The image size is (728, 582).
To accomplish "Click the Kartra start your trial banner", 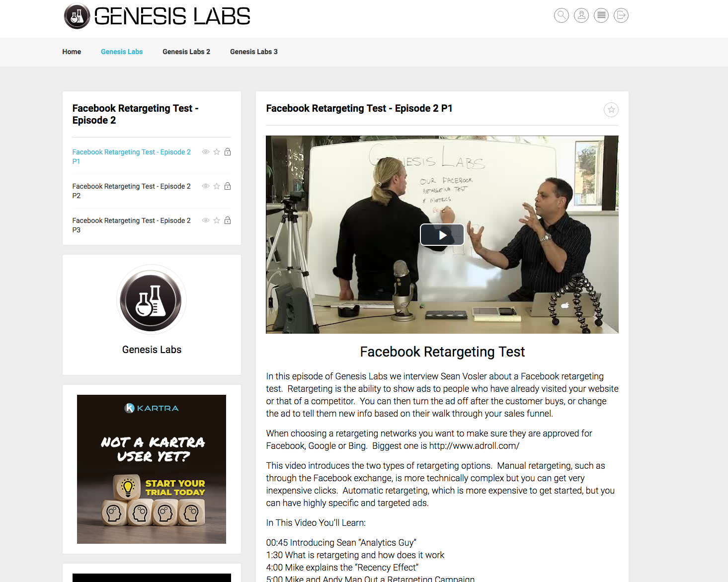I will [x=152, y=469].
